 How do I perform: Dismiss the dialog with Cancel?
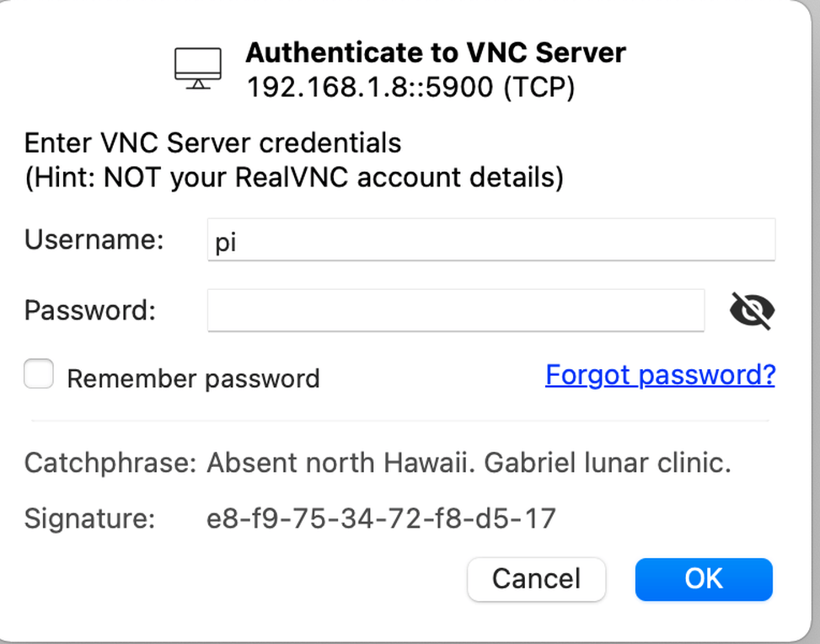[537, 579]
